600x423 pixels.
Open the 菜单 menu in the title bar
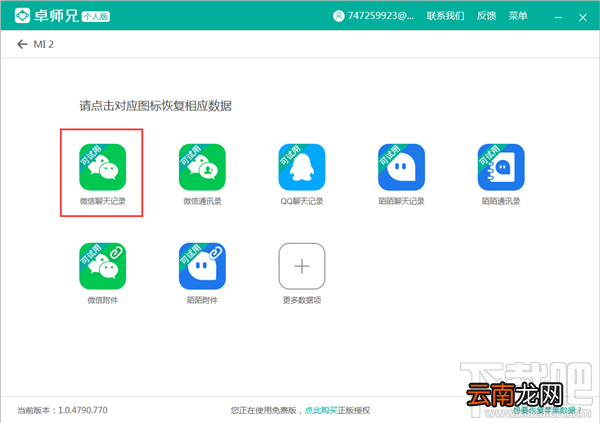518,16
